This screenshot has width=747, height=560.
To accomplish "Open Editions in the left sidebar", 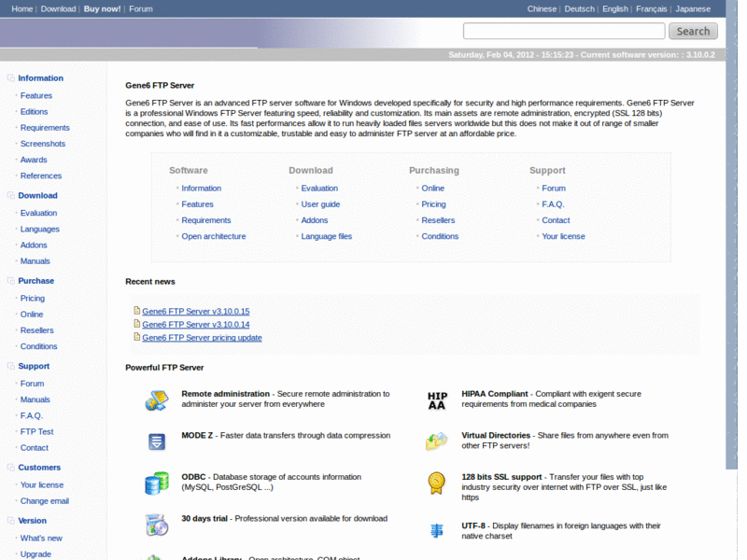I will click(x=34, y=111).
